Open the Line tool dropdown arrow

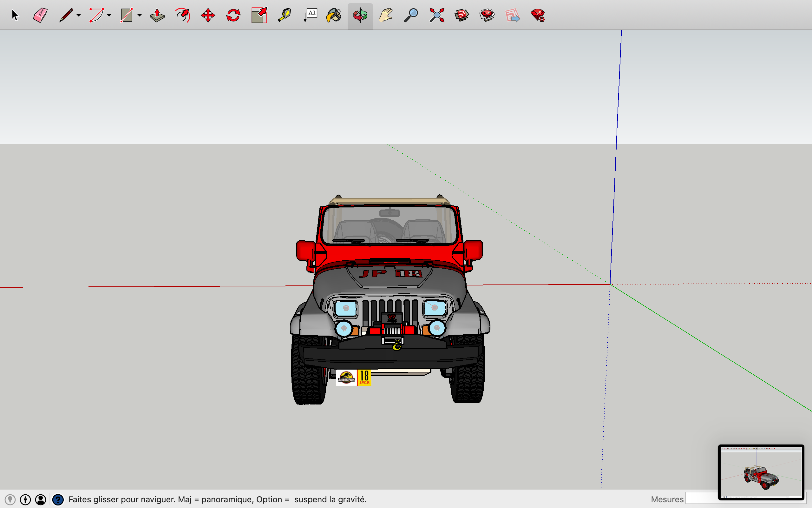coord(79,16)
